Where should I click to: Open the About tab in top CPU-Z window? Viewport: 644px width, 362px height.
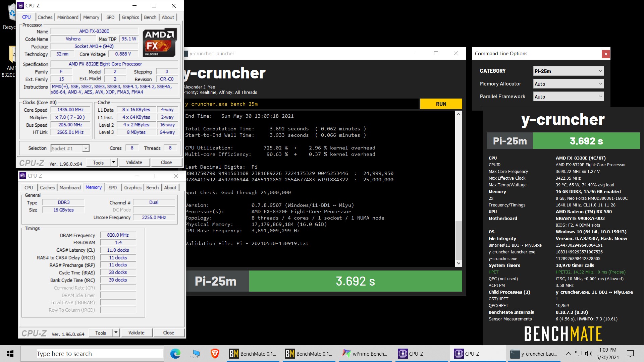coord(168,17)
